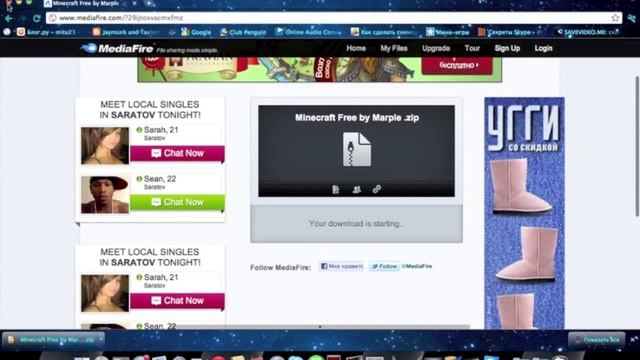Click the share with people icon
This screenshot has width=640, height=360.
[356, 189]
